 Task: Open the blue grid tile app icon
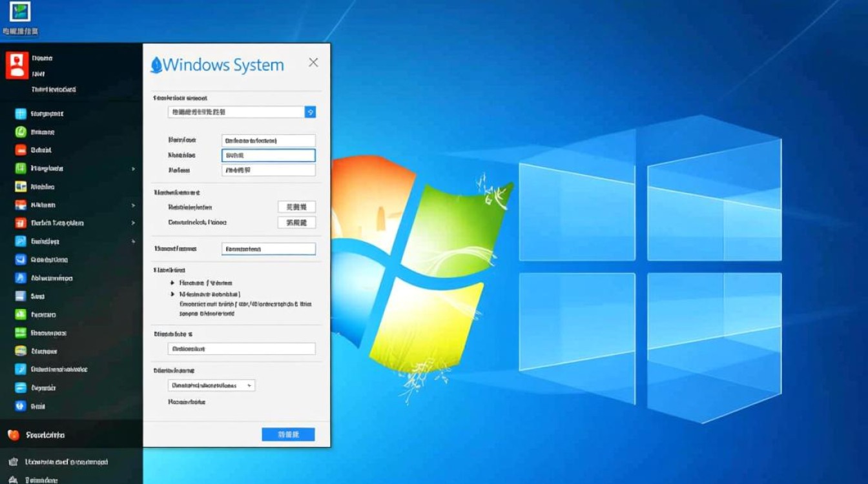coord(20,114)
